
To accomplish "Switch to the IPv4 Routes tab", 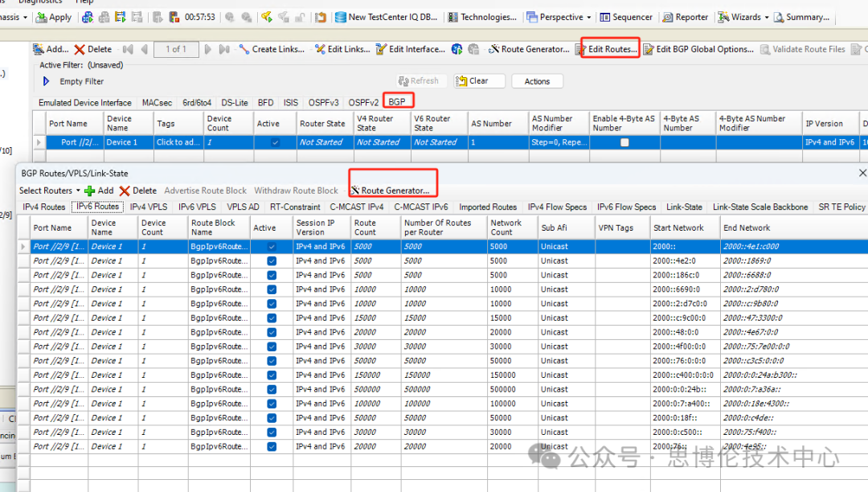I will point(44,207).
